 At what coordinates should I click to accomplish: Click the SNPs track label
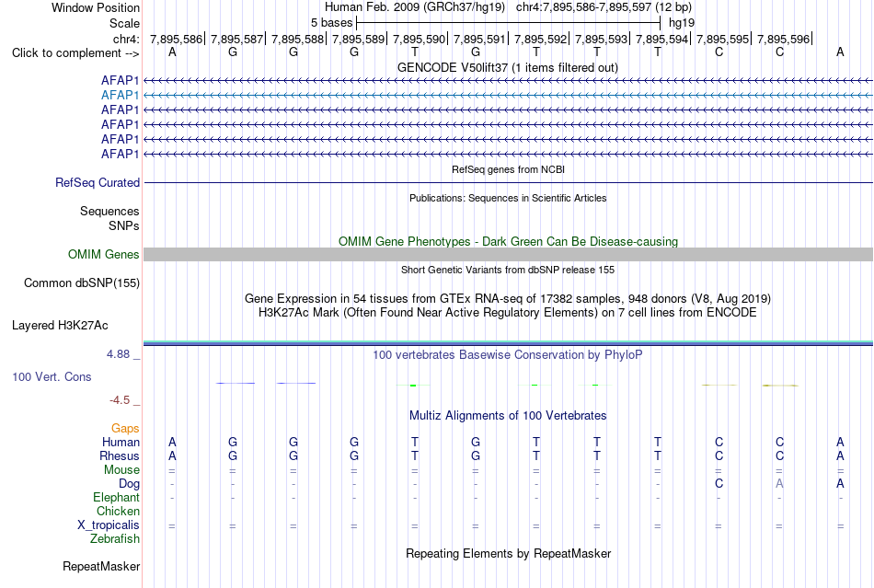click(124, 225)
